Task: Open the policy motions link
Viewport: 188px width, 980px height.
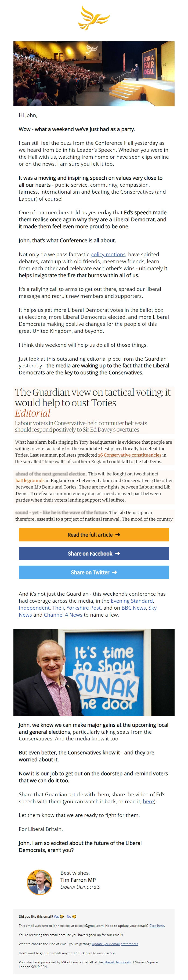Action: click(x=108, y=254)
